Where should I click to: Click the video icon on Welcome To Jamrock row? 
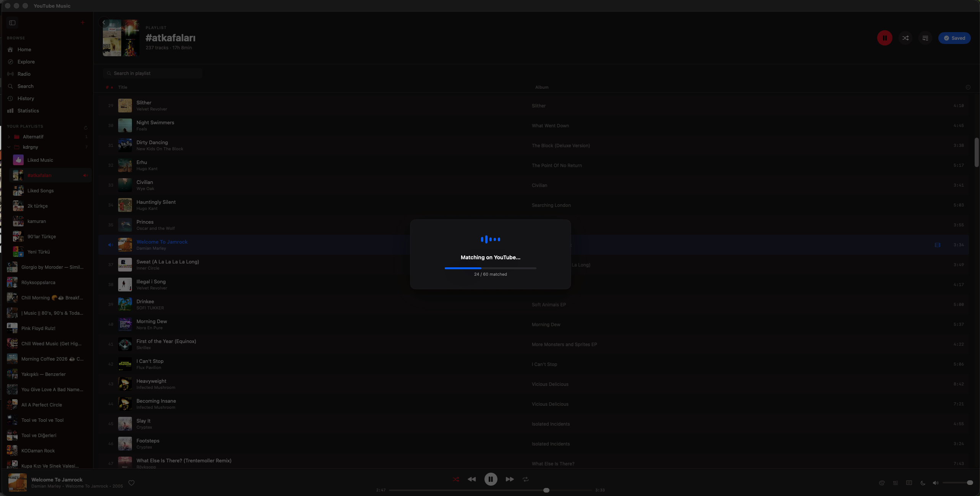tap(937, 245)
